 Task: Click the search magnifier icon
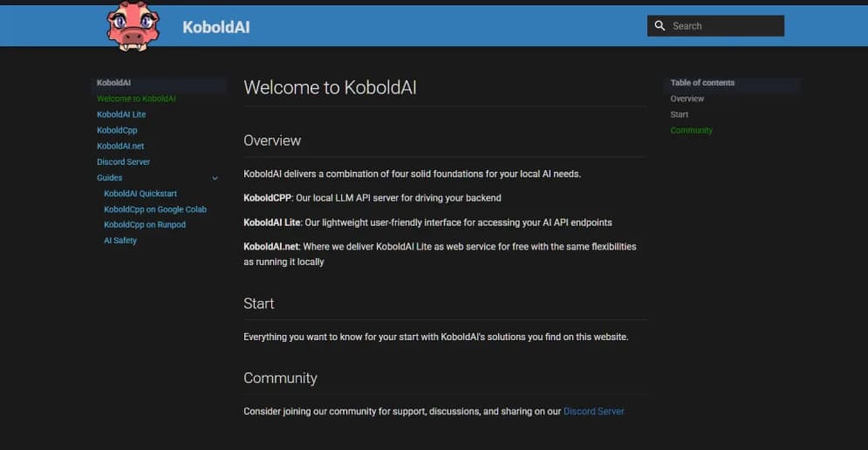(x=660, y=26)
